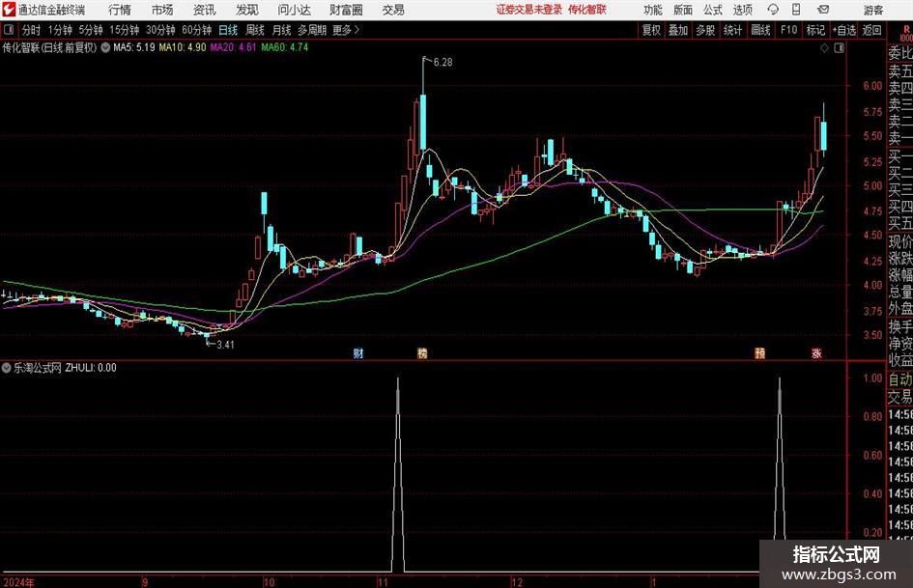The width and height of the screenshot is (913, 588).
Task: Open the 公式 menu
Action: tap(713, 10)
